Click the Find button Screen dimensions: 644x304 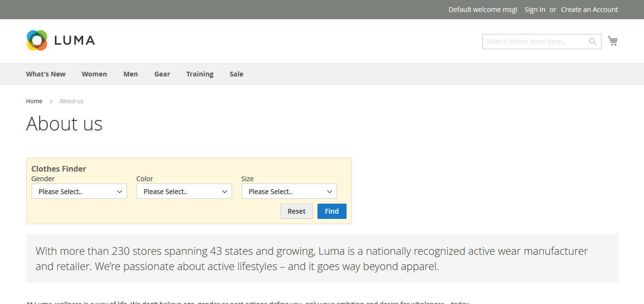(332, 211)
